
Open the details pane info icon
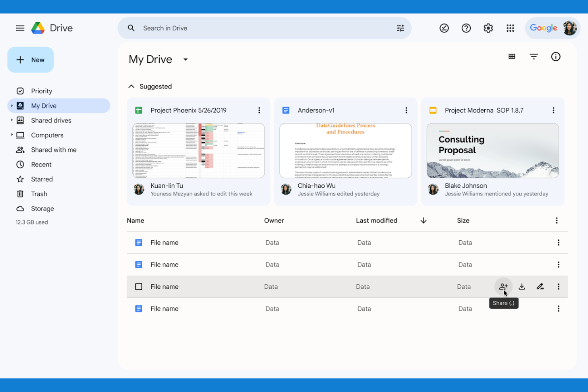click(x=555, y=56)
